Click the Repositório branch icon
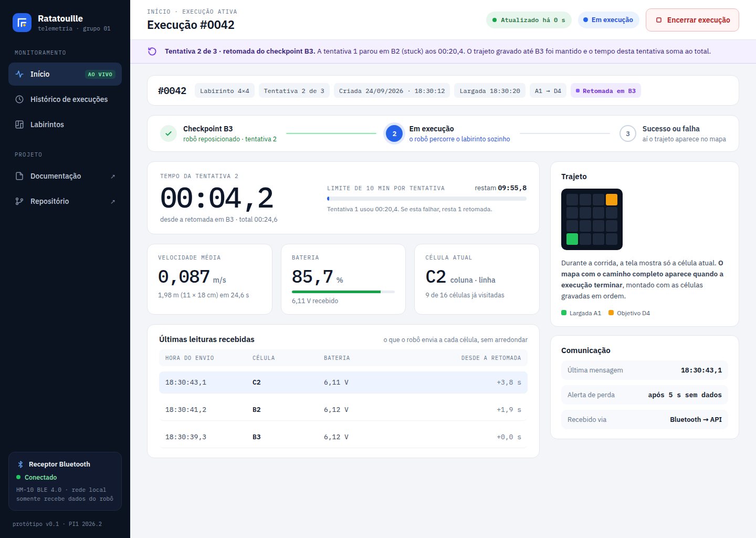The width and height of the screenshot is (756, 538). [x=19, y=201]
